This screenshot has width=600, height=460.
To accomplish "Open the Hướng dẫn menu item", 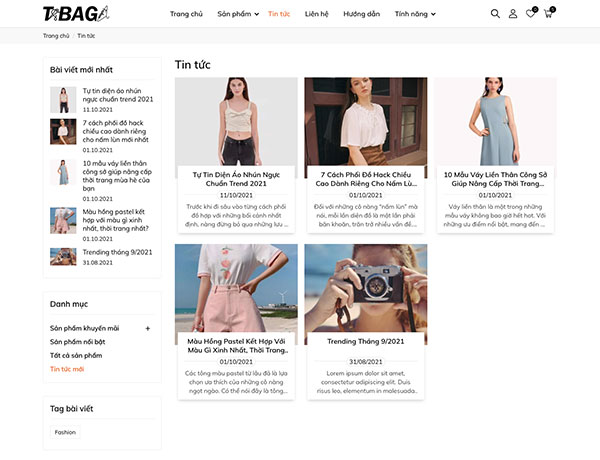I will tap(362, 14).
